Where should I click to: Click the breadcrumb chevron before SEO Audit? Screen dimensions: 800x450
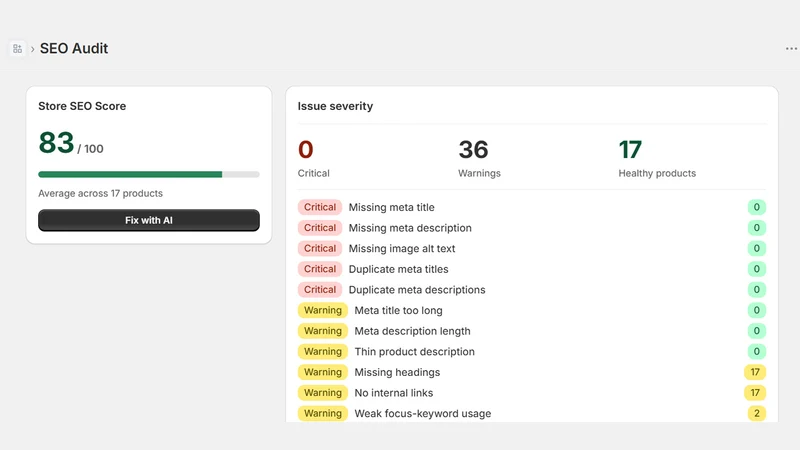click(33, 49)
